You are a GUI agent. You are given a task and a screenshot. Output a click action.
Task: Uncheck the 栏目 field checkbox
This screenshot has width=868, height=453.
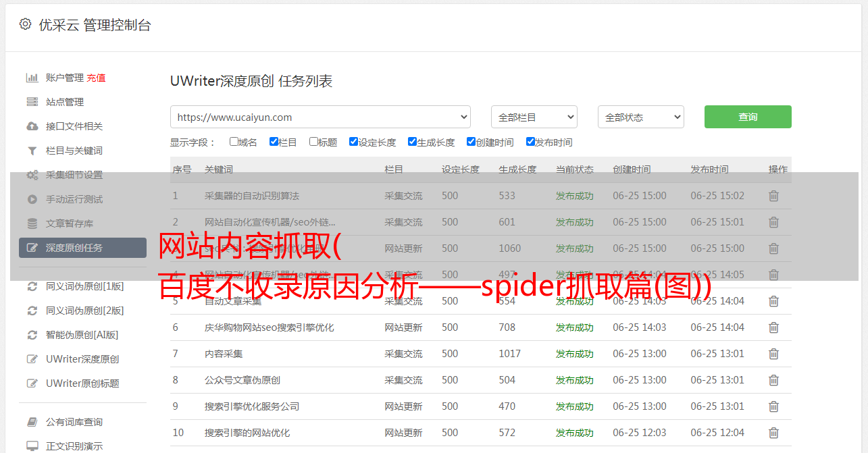[x=274, y=142]
